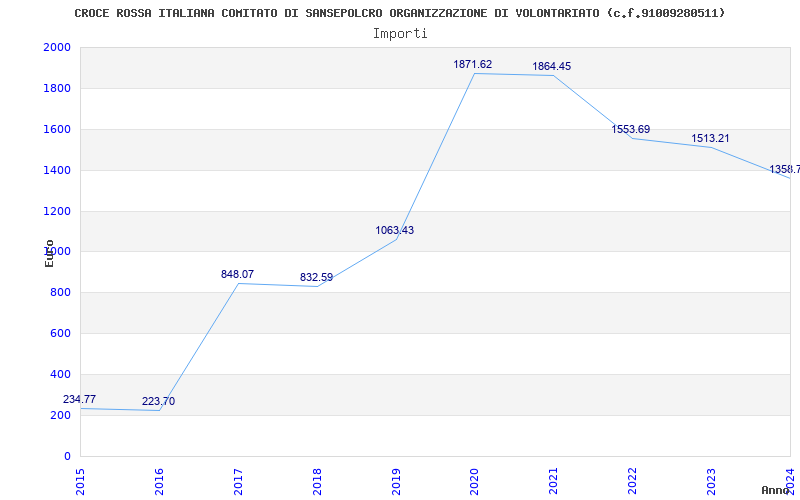The image size is (800, 500).
Task: Click the data label 1553.69
Action: (x=631, y=130)
